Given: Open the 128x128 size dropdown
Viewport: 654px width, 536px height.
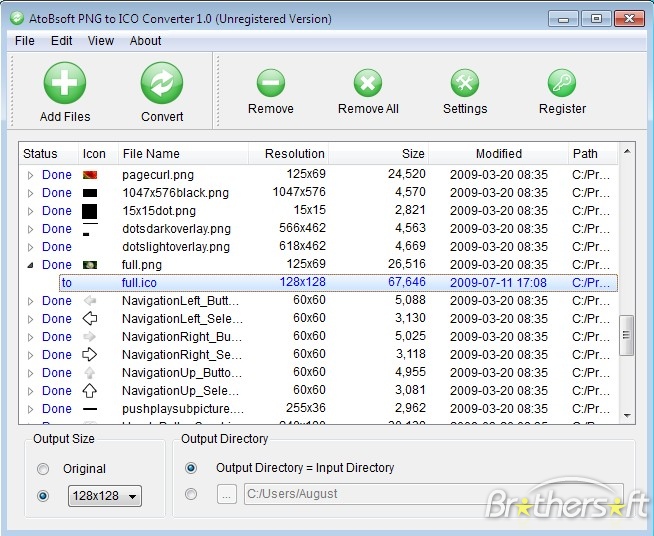Looking at the screenshot, I should coord(105,496).
